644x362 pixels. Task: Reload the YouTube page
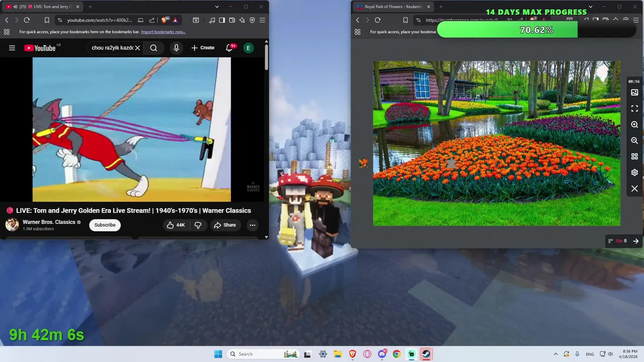coord(27,20)
